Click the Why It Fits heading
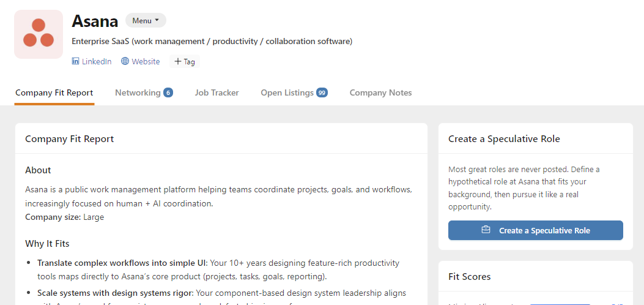 point(47,244)
